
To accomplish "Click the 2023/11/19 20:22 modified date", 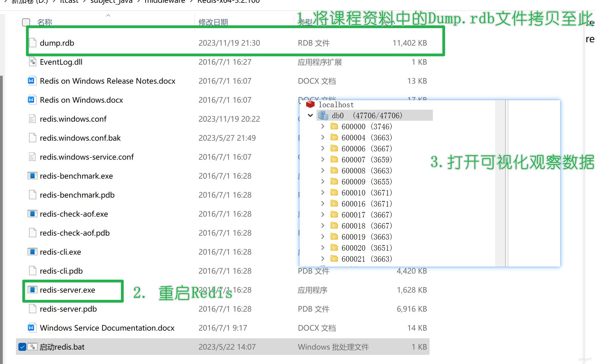I will [229, 119].
